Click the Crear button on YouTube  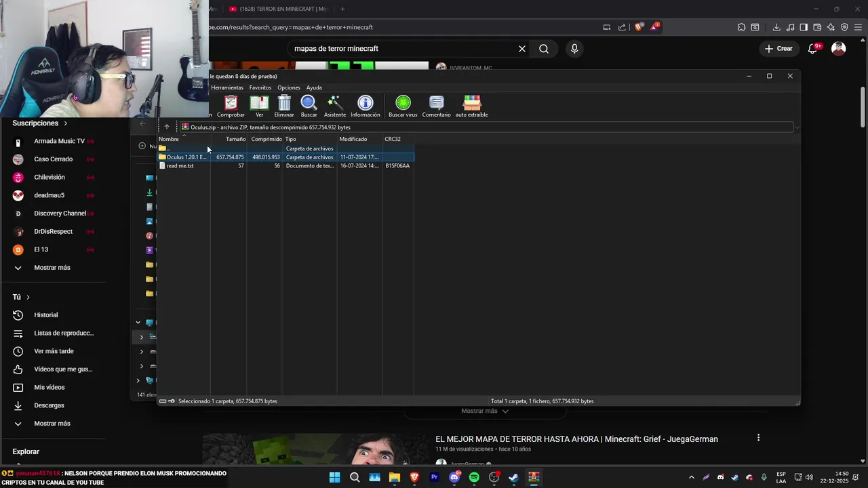[778, 49]
